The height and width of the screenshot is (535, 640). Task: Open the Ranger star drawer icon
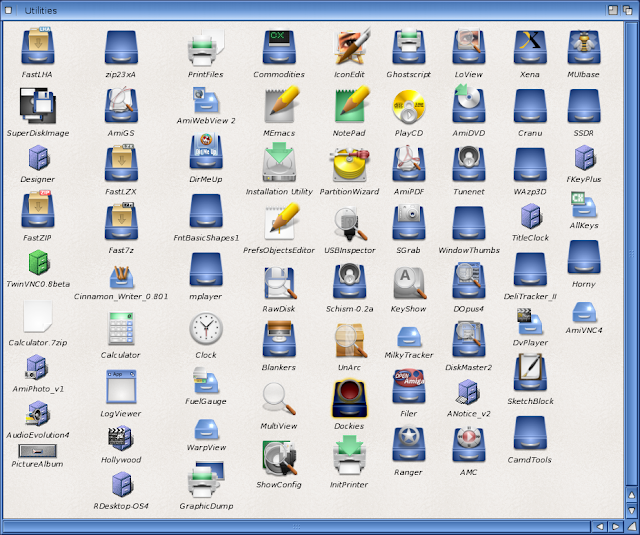(x=409, y=444)
